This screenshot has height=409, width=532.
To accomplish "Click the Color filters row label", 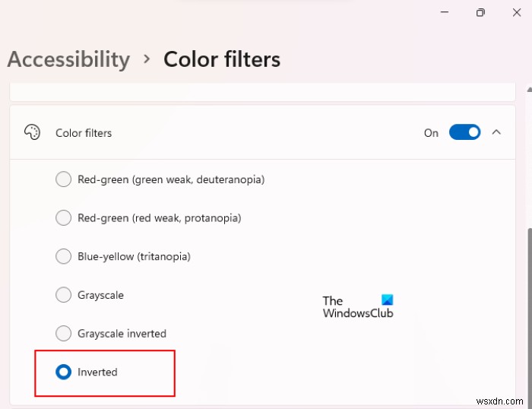I will (x=84, y=133).
